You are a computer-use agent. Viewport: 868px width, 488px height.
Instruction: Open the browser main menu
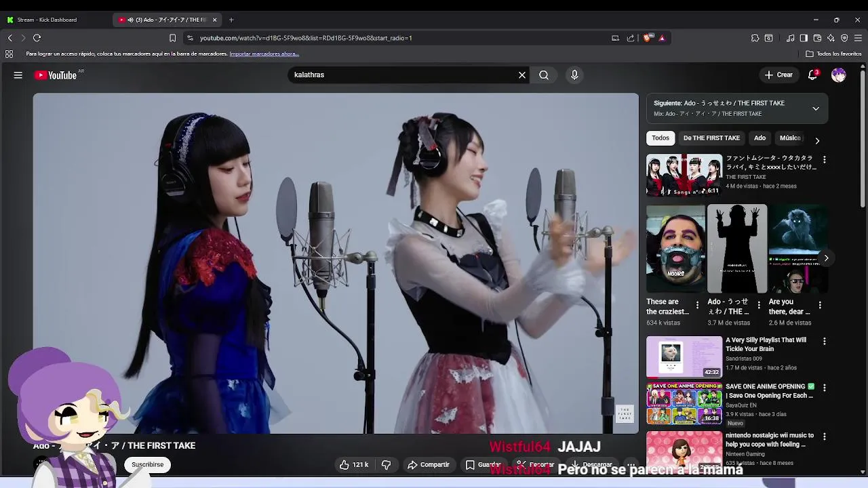[x=858, y=38]
